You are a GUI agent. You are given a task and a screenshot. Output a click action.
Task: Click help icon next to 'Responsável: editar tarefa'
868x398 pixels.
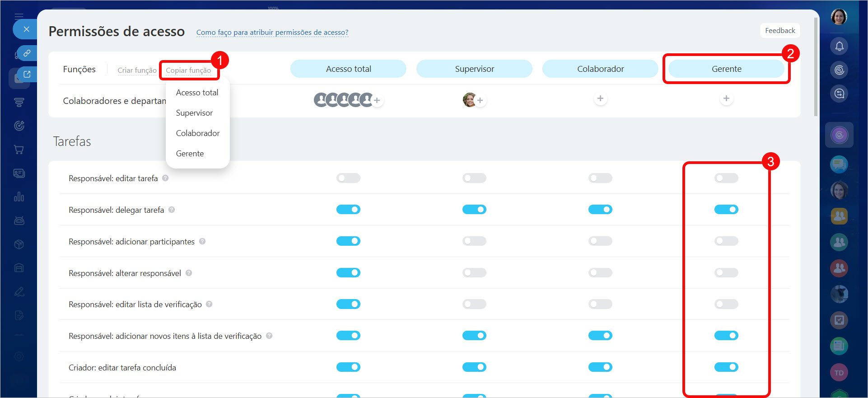click(x=165, y=178)
